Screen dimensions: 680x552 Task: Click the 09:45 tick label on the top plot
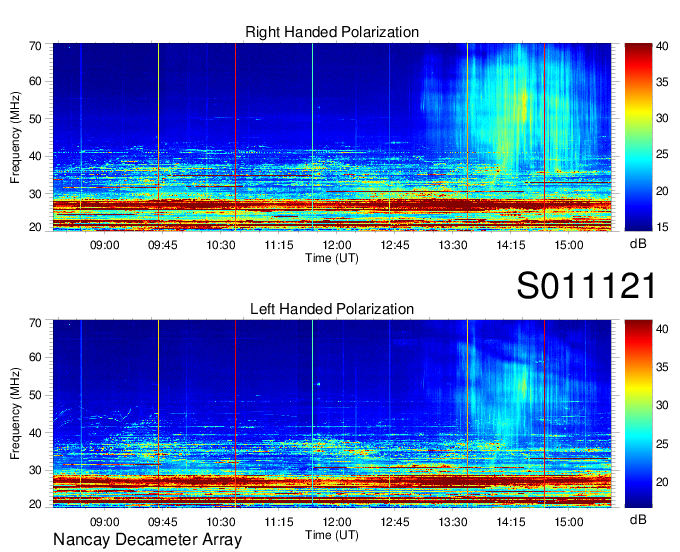click(x=163, y=245)
